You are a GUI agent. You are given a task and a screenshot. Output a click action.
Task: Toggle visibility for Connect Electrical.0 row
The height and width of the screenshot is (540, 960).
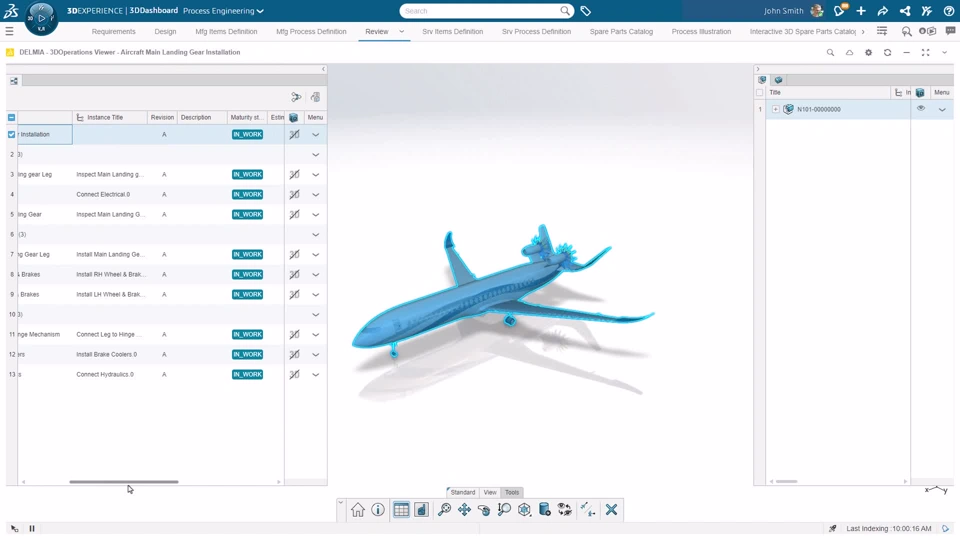click(x=294, y=195)
